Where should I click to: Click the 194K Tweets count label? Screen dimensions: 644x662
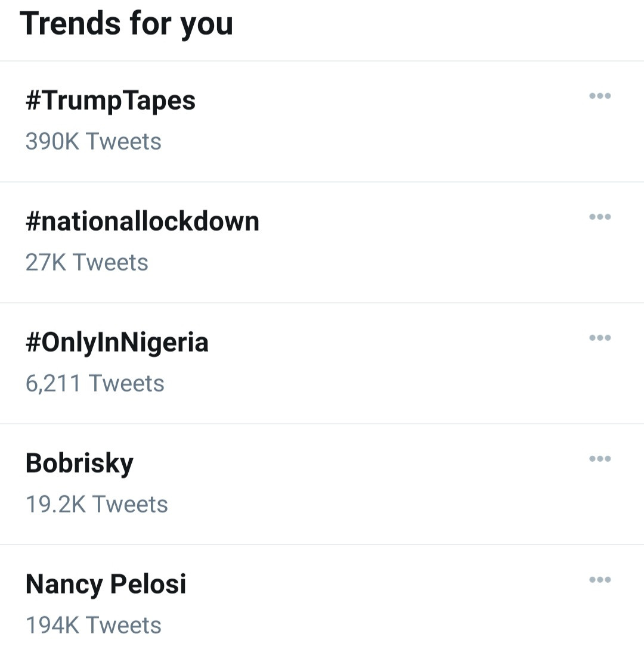click(x=94, y=626)
